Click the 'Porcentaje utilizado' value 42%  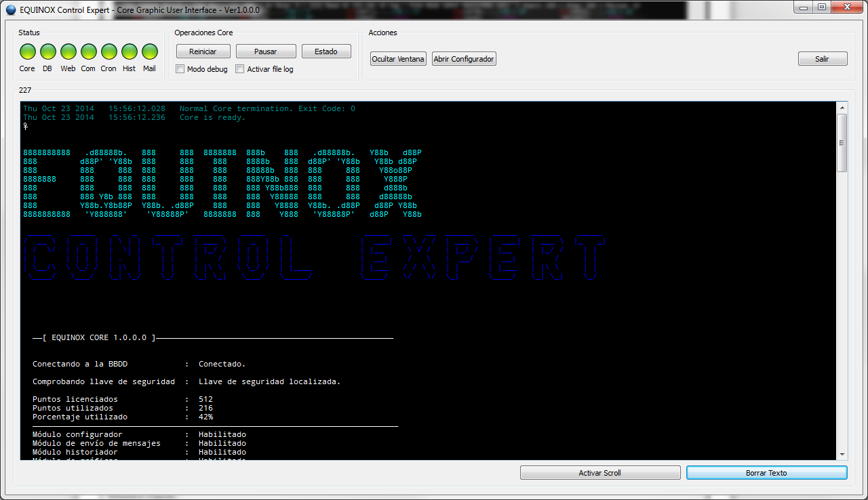[205, 417]
